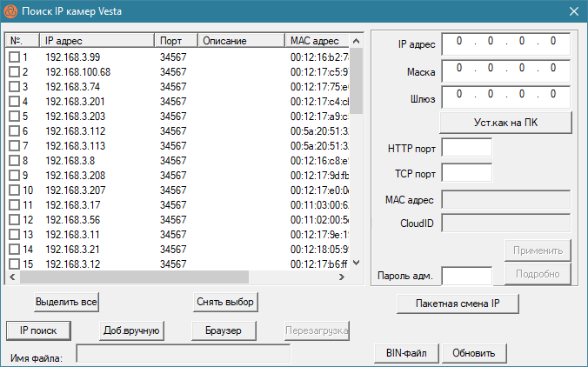
Task: Tick checkbox for row 3 (192.168.3.74)
Action: [14, 87]
